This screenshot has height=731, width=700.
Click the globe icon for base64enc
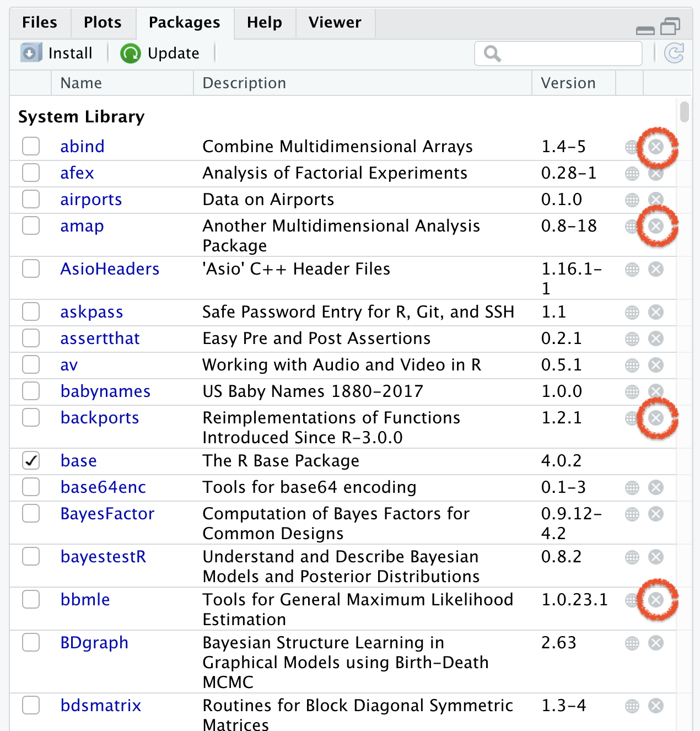(632, 488)
